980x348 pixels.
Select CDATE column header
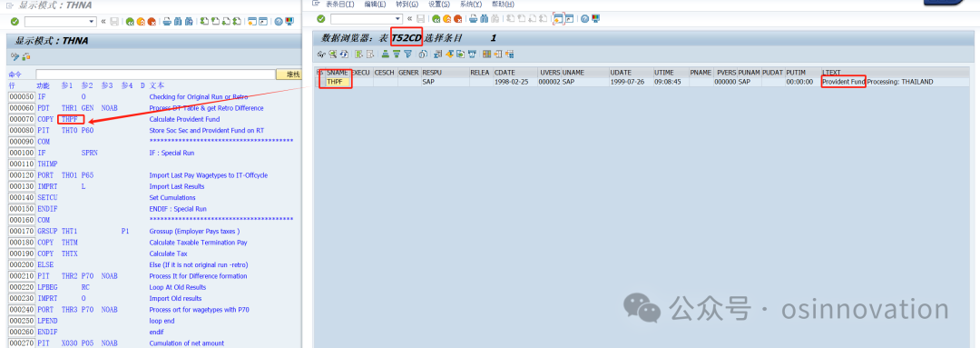click(515, 73)
